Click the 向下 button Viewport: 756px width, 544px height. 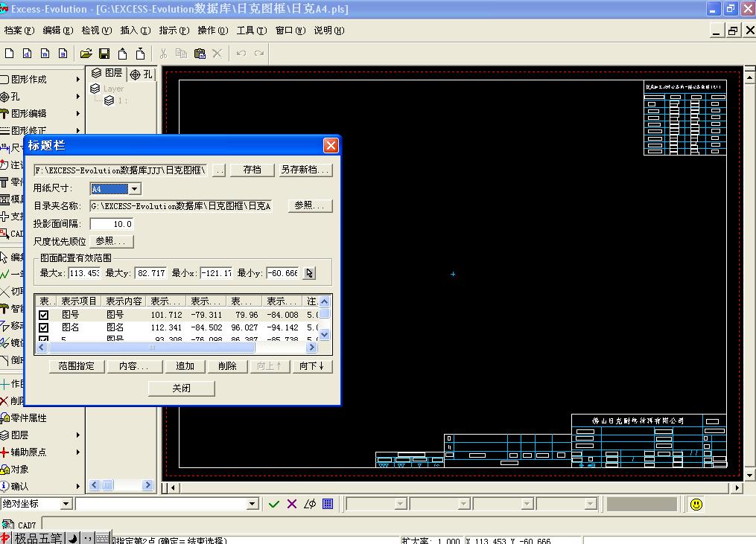[311, 366]
